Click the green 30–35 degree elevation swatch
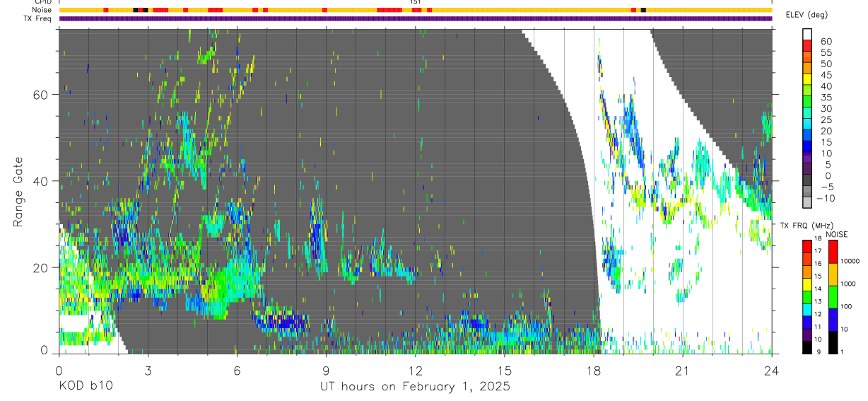Image resolution: width=868 pixels, height=401 pixels. (x=807, y=101)
